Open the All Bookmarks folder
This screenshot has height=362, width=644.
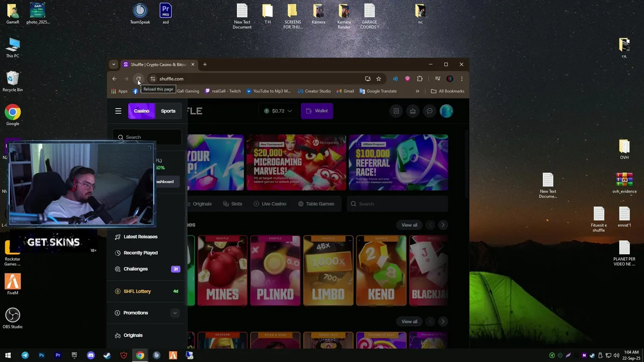[448, 91]
